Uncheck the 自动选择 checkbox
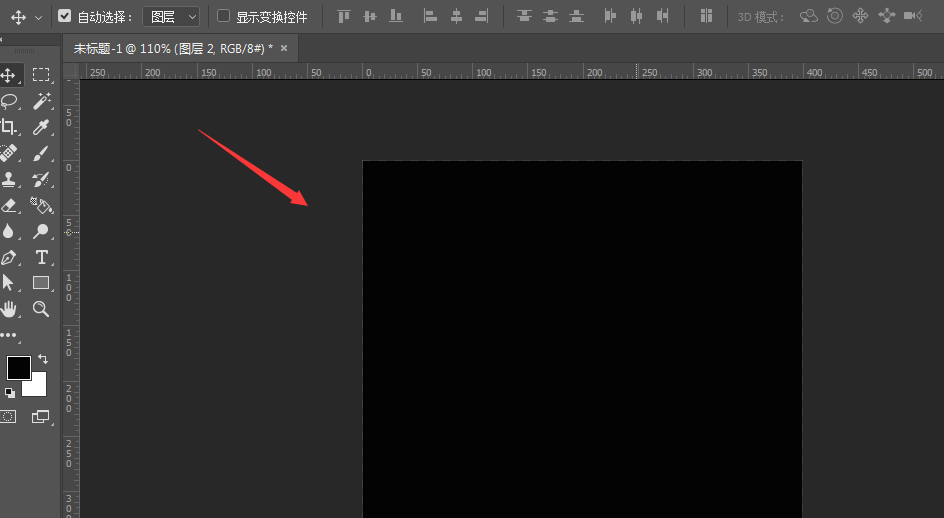This screenshot has height=518, width=944. pos(65,16)
